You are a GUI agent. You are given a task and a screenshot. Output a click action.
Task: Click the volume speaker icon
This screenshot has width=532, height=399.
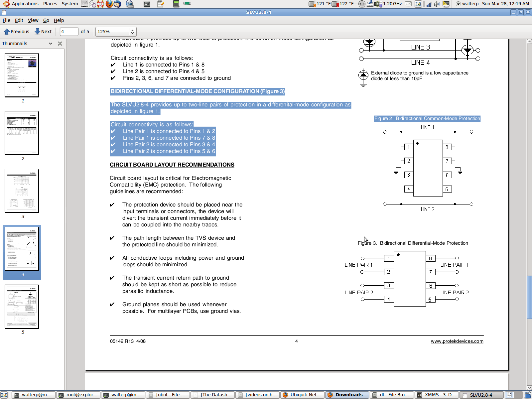(x=437, y=4)
